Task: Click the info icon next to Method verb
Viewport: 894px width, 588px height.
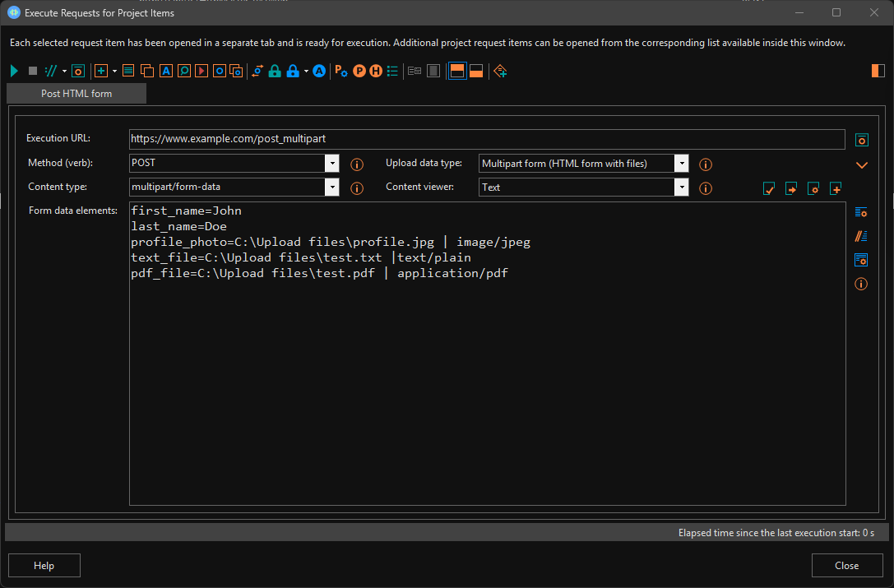Action: point(356,164)
